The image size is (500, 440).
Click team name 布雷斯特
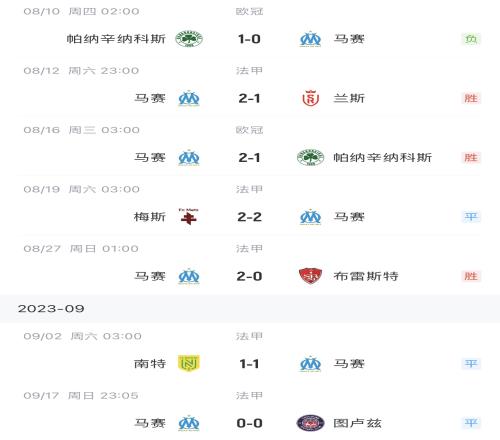[366, 276]
